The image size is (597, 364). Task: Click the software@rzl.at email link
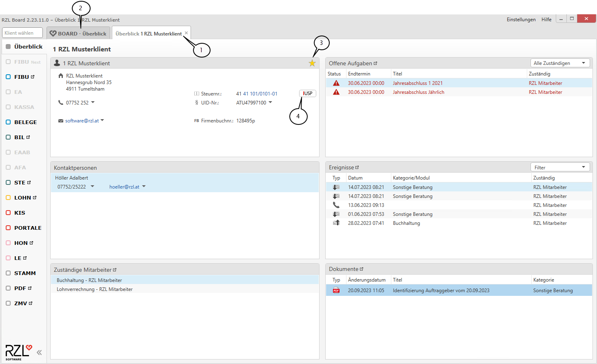click(82, 121)
